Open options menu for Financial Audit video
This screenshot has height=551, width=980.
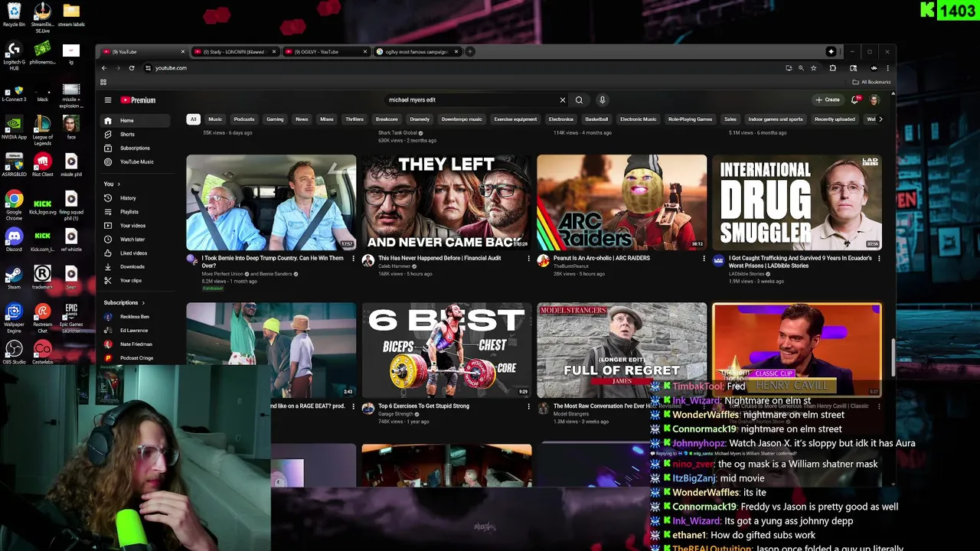tap(528, 259)
